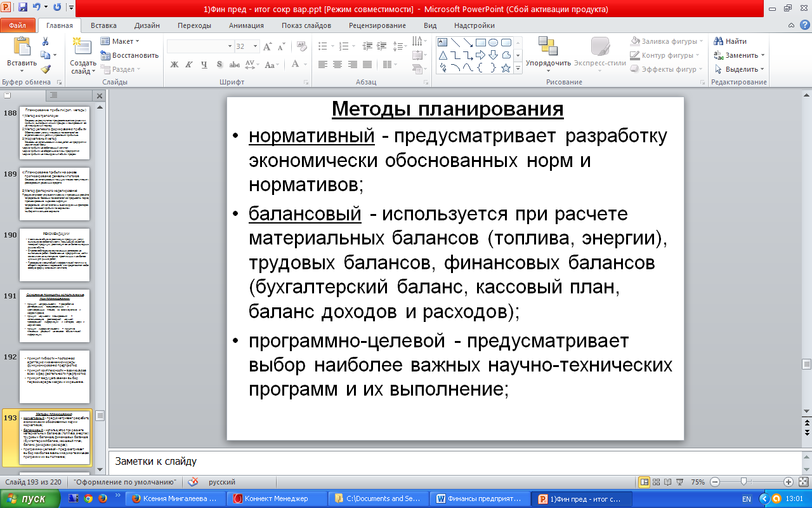Open font size 32 dropdown
This screenshot has height=508, width=812.
(x=254, y=46)
